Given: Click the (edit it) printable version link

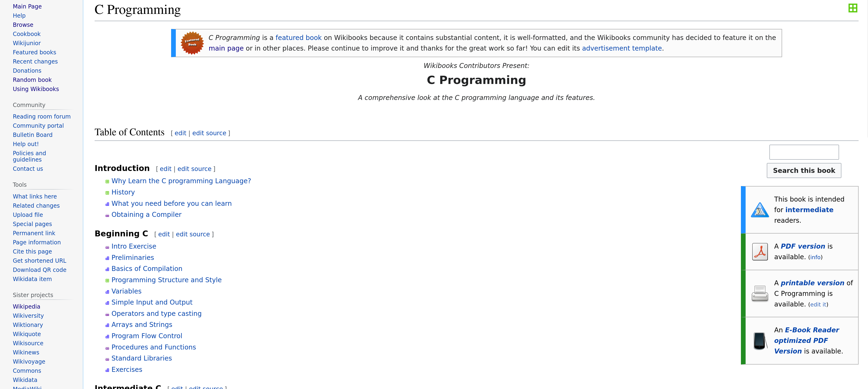Looking at the screenshot, I should click(818, 305).
